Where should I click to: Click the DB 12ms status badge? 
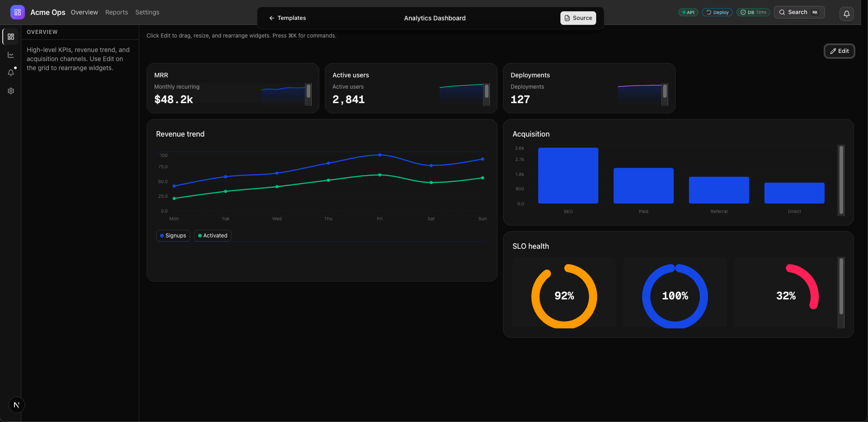pos(753,12)
